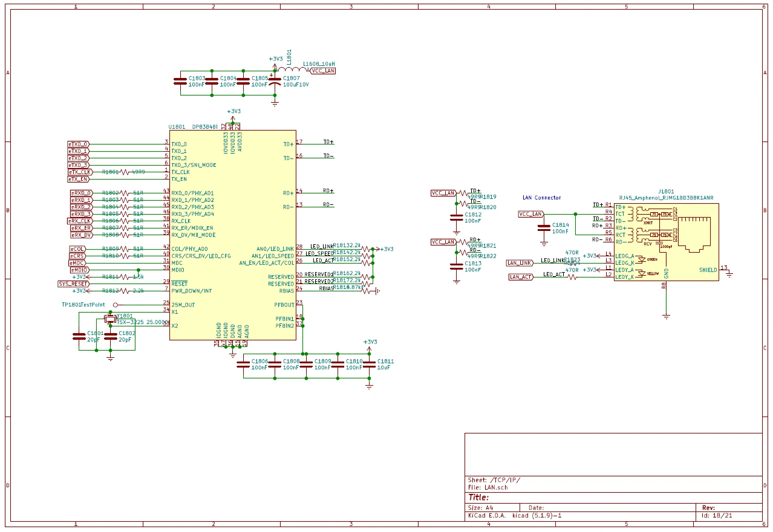Click the eMDIO signal label
Screen dimensions: 773x532
point(79,270)
